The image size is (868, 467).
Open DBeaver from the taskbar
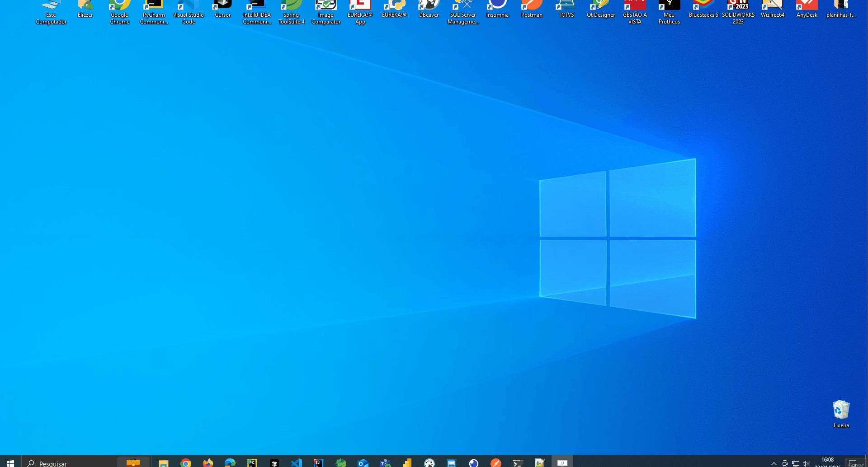[429, 462]
